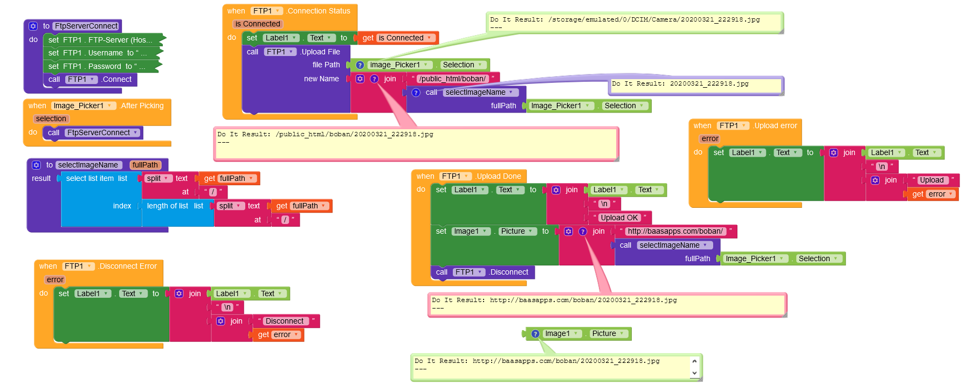This screenshot has width=980, height=392.
Task: Toggle comment icon on selectImageName call under new Name
Action: pyautogui.click(x=416, y=93)
